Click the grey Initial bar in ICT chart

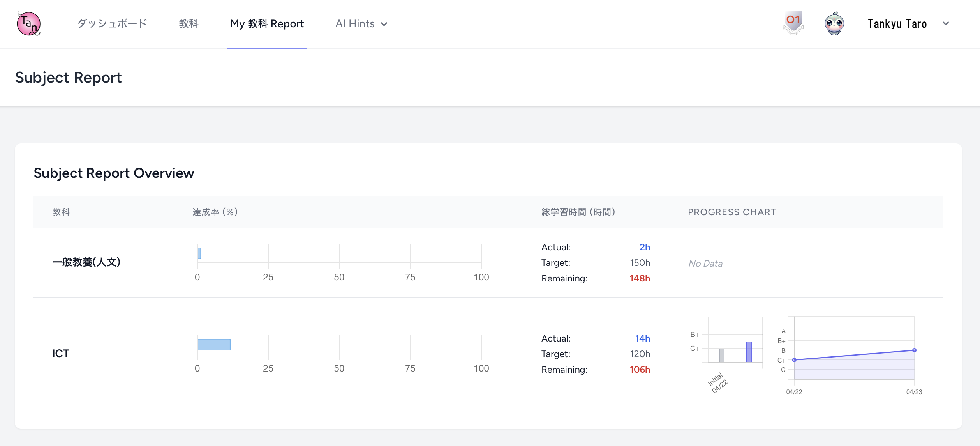[722, 355]
